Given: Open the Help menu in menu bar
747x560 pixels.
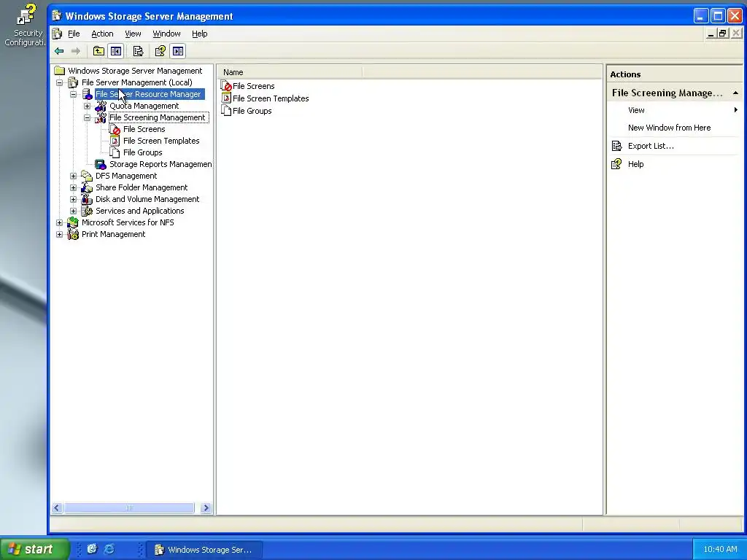Looking at the screenshot, I should point(200,34).
